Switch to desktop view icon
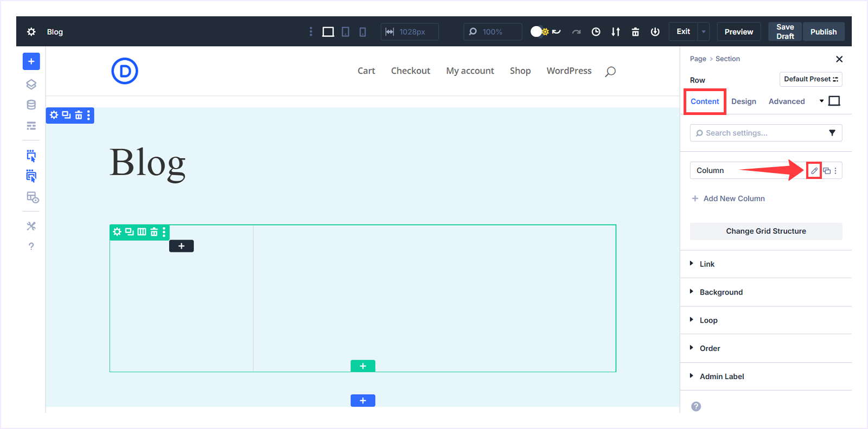Viewport: 868px width, 429px height. (x=328, y=32)
